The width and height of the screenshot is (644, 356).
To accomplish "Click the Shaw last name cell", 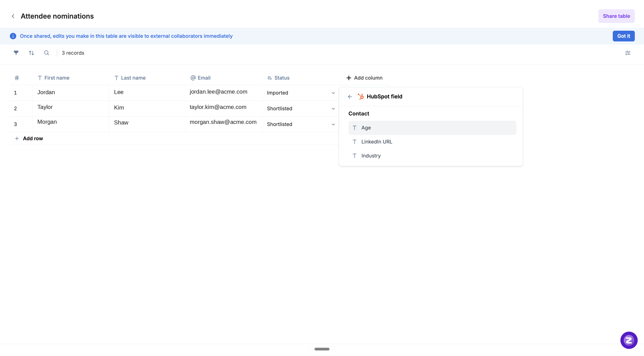I will coord(147,124).
